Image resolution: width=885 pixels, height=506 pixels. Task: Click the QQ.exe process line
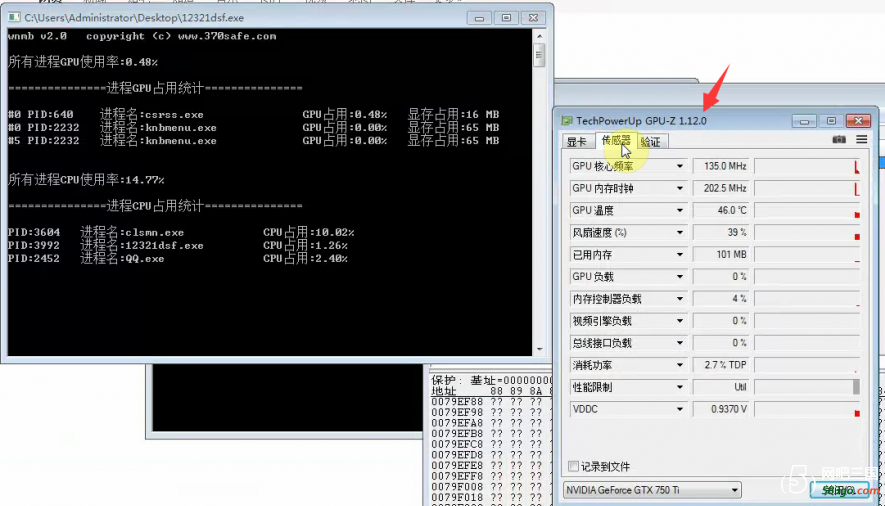pos(178,259)
